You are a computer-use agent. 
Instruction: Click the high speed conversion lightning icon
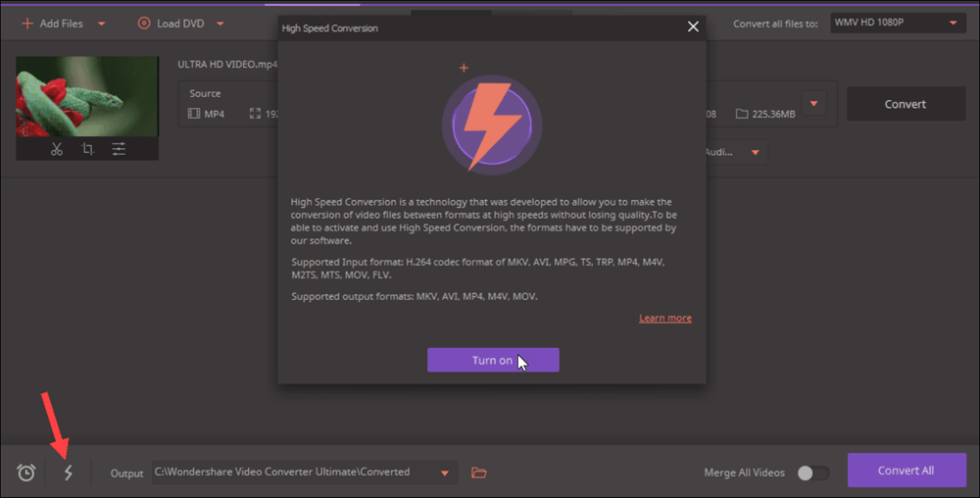[69, 473]
